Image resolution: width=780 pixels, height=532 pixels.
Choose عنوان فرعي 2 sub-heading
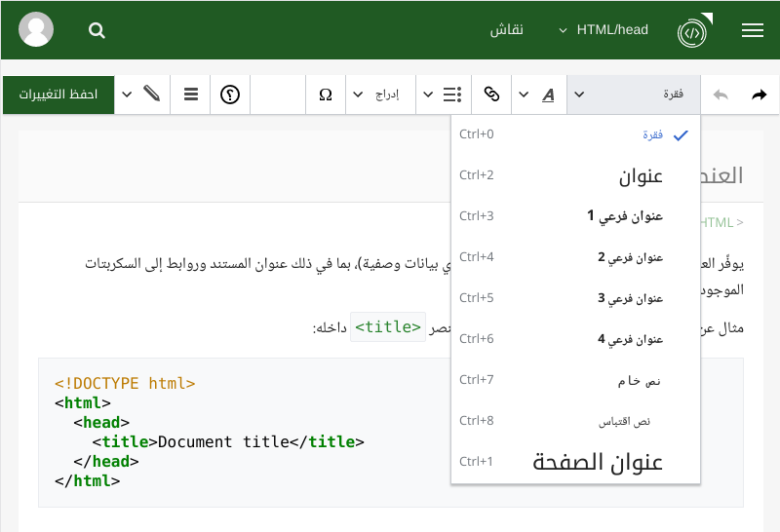[575, 257]
